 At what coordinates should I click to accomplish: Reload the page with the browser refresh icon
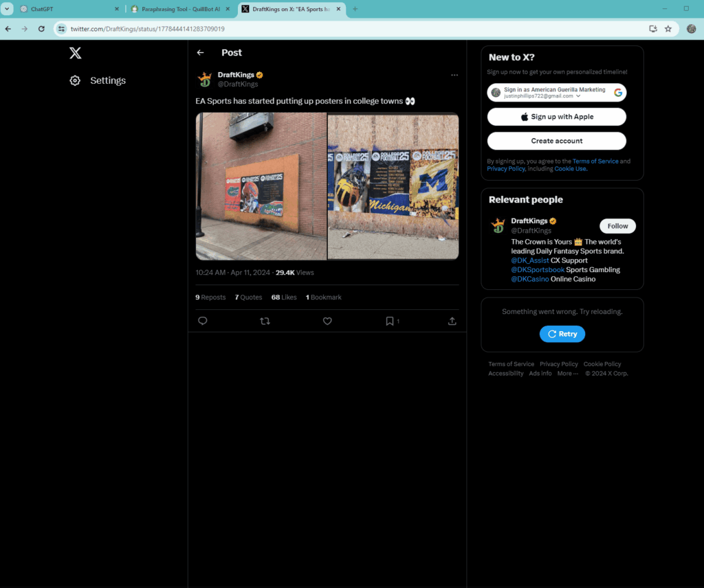click(x=41, y=29)
